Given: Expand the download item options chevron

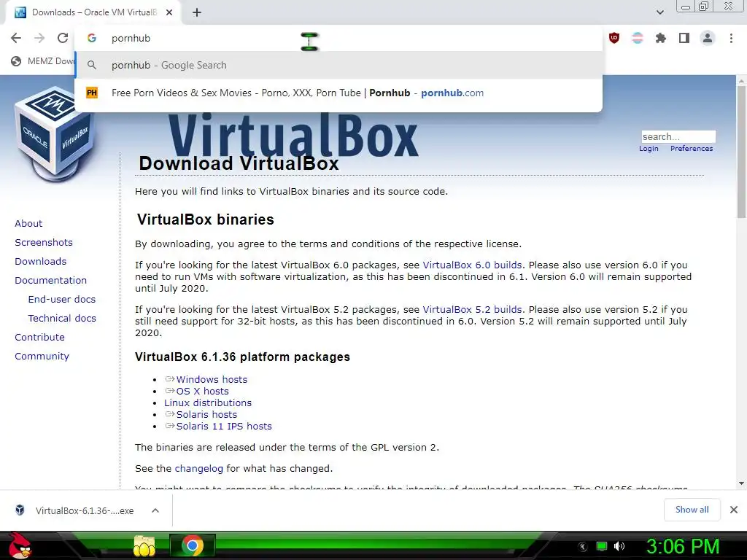Looking at the screenshot, I should click(155, 510).
